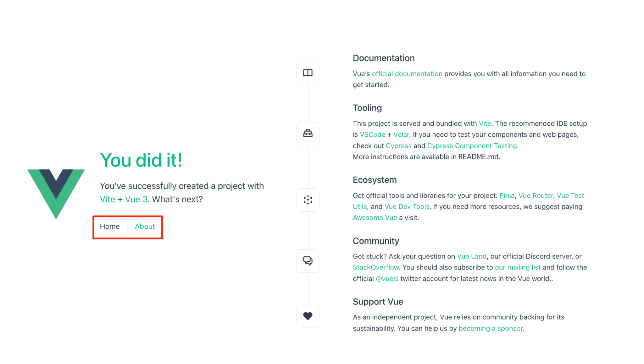Click the Support Vue heart icon
Viewport: 644px width, 364px height.
(x=308, y=316)
